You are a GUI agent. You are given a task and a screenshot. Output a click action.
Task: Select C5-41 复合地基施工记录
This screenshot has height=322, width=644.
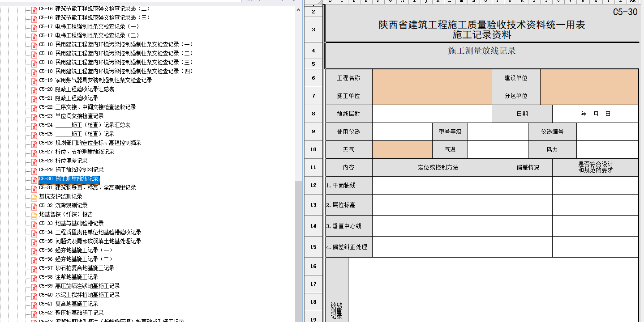(69, 304)
